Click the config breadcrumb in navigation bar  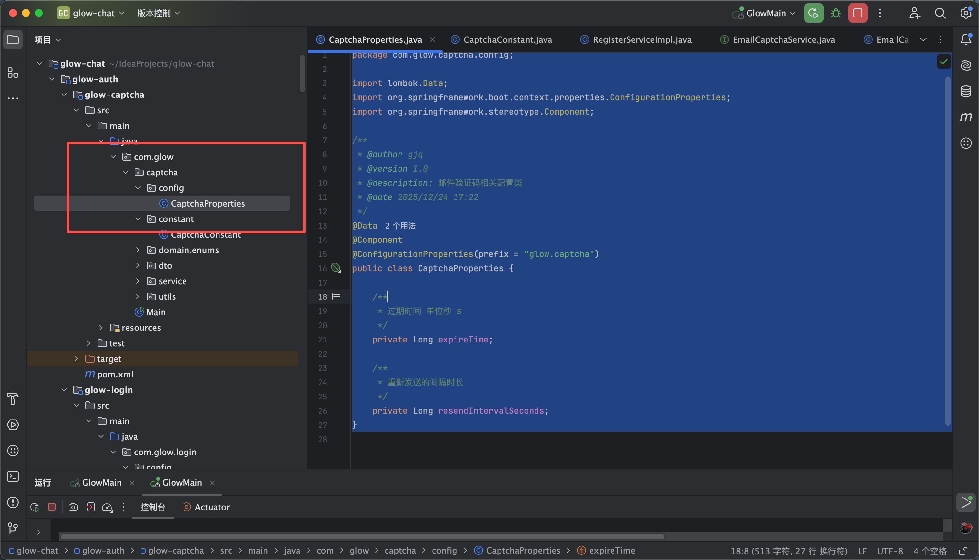[x=444, y=550]
